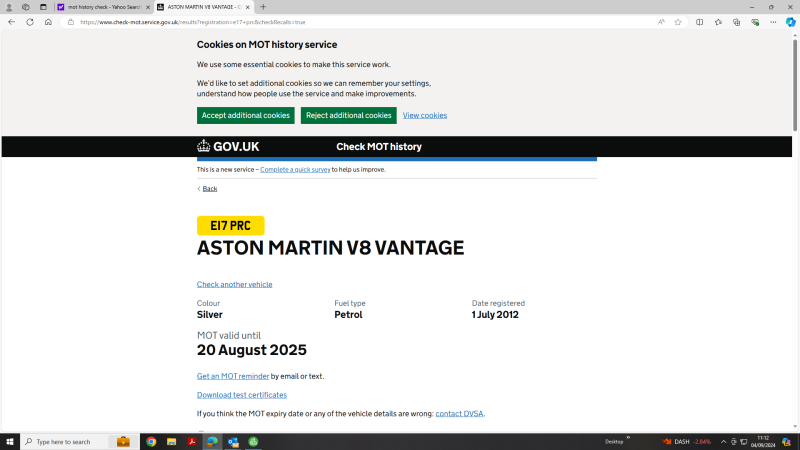Click Download test certificates link
The image size is (800, 450).
pos(242,395)
